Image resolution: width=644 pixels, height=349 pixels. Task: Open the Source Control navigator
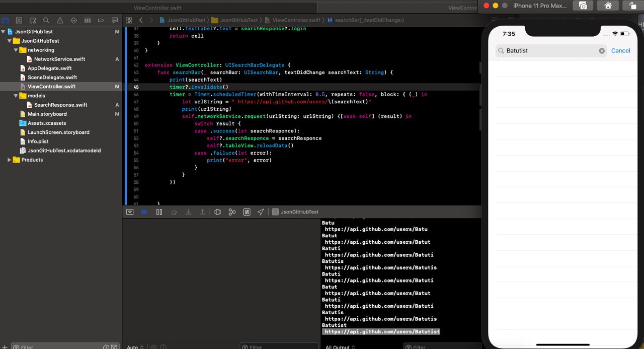pos(19,21)
